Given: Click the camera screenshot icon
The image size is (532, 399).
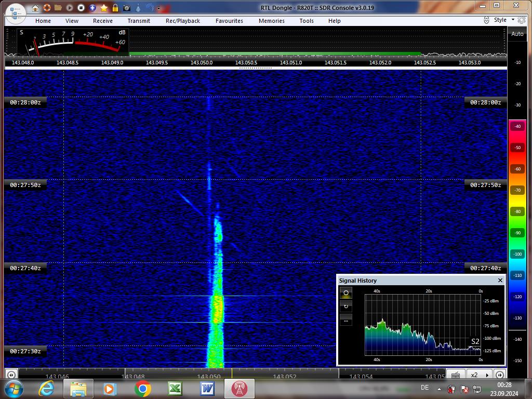Looking at the screenshot, I should tap(127, 7).
